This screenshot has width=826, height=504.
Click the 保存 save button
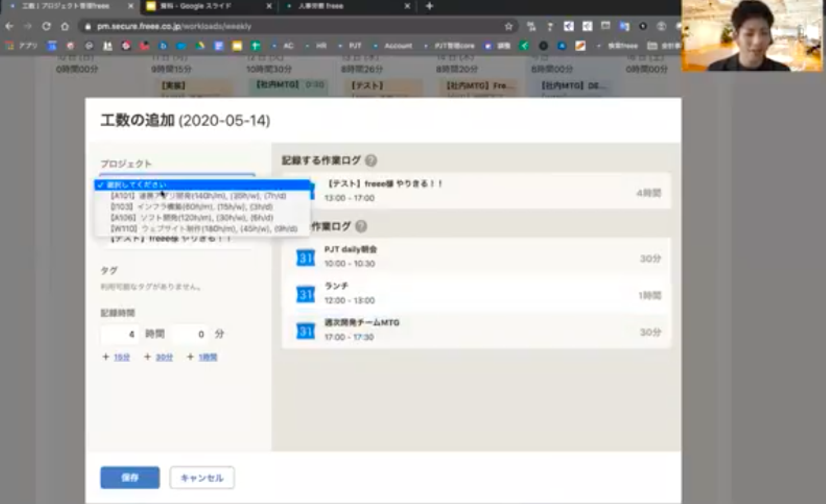pyautogui.click(x=130, y=477)
